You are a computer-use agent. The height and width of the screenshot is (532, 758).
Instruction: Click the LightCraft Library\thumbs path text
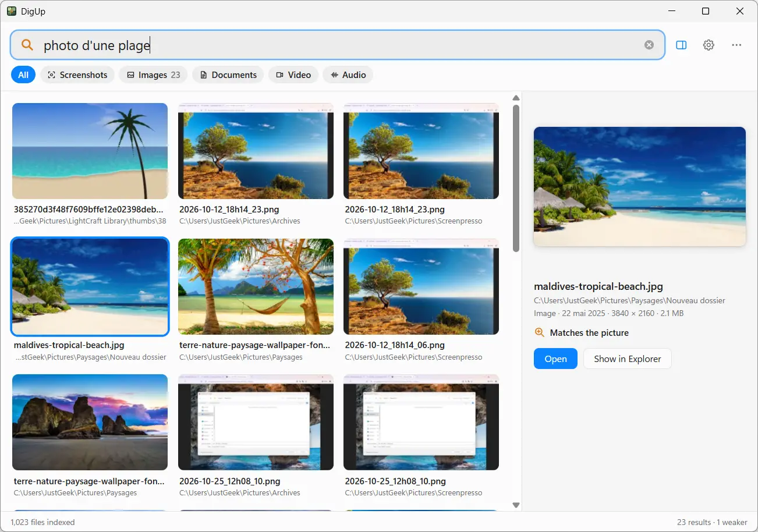pyautogui.click(x=90, y=221)
